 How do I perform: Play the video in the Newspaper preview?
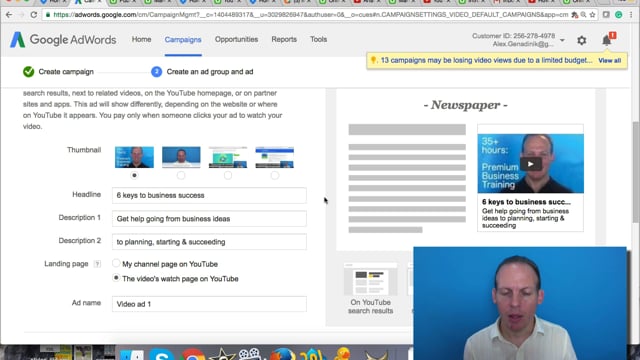pyautogui.click(x=531, y=164)
